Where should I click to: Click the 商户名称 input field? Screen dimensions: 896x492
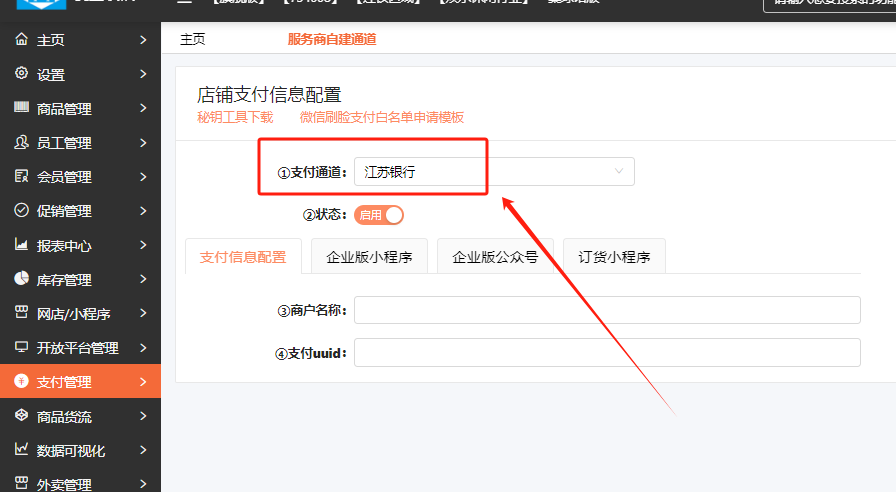tap(607, 310)
